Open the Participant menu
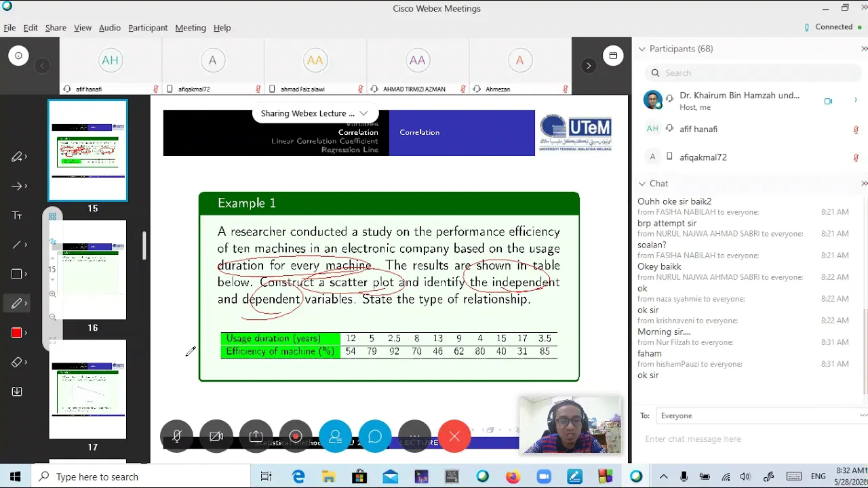The height and width of the screenshot is (488, 868). (148, 28)
